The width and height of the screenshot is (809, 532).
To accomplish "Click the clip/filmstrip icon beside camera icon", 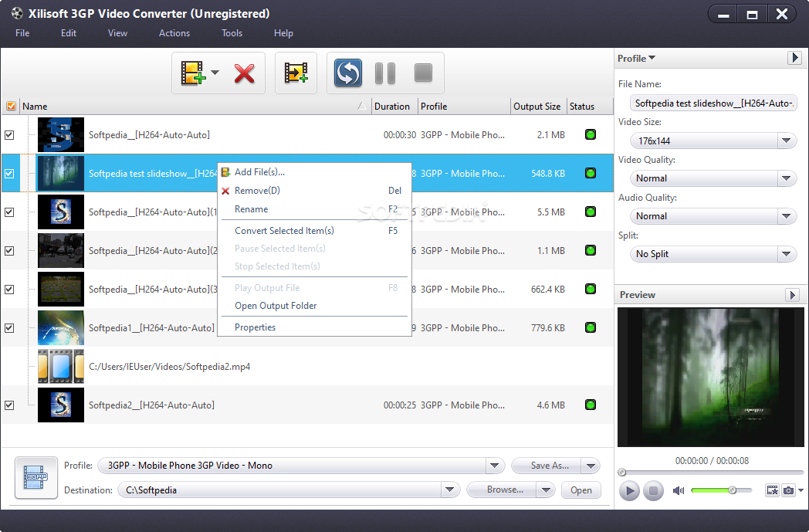I will (773, 490).
